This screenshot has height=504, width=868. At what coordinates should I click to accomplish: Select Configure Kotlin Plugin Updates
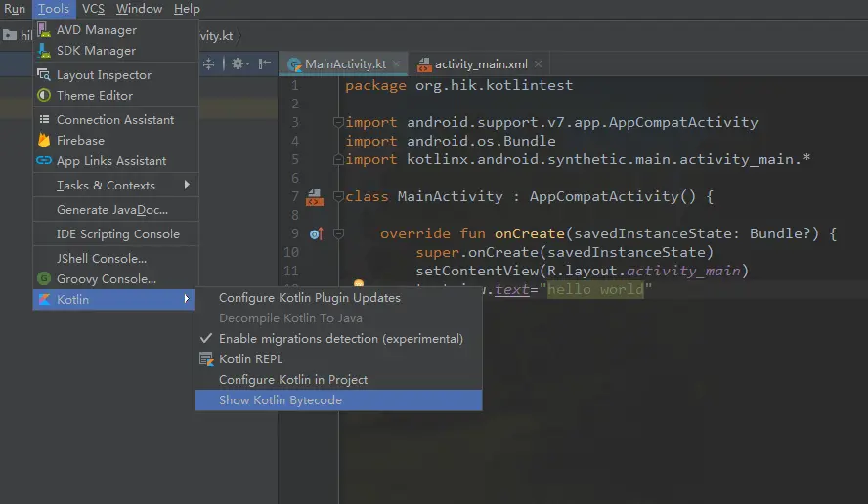coord(338,298)
